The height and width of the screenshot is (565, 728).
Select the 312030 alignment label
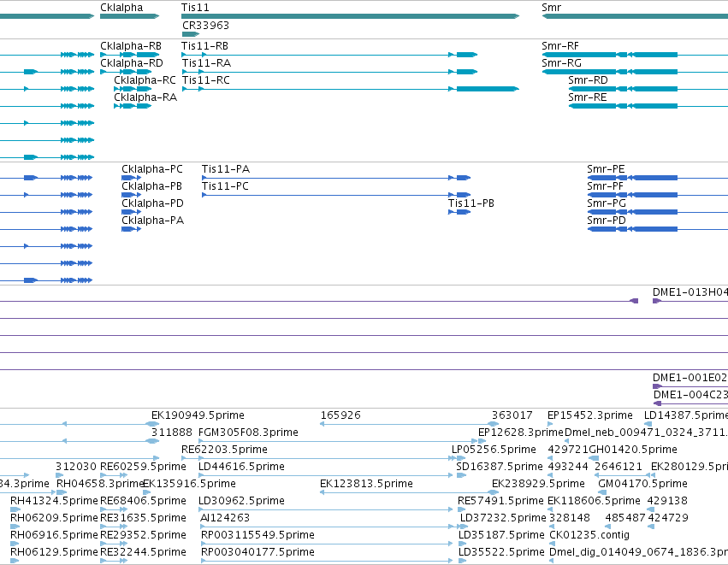75,467
